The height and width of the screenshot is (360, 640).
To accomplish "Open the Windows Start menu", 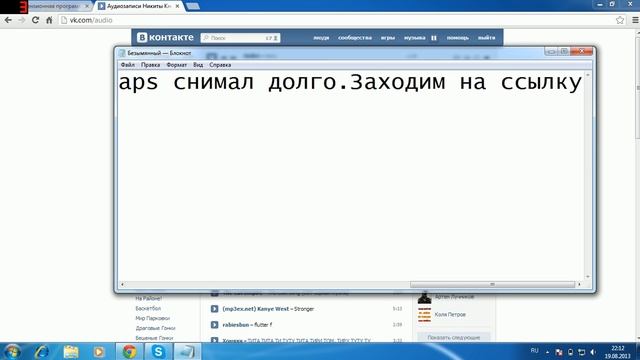I will coord(12,351).
